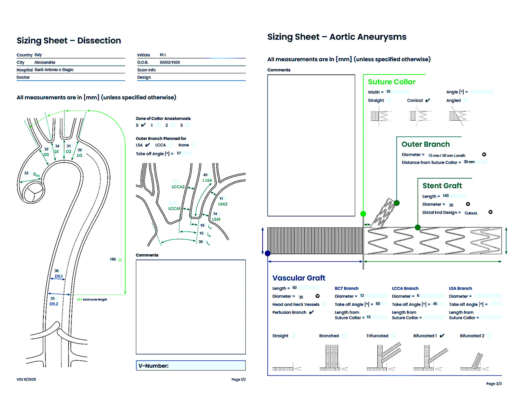This screenshot has height=406, width=532.
Task: Click the V-Number input field
Action: 191,366
